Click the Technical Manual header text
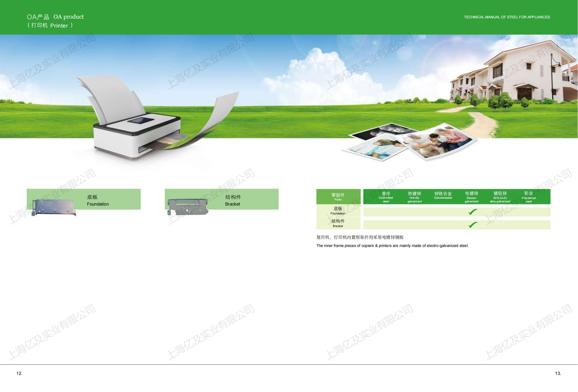 pyautogui.click(x=507, y=17)
